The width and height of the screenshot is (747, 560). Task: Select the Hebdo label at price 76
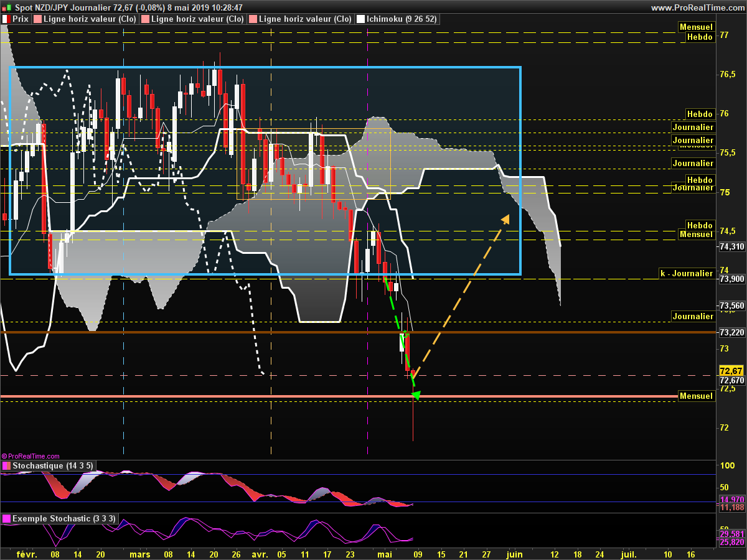(700, 114)
